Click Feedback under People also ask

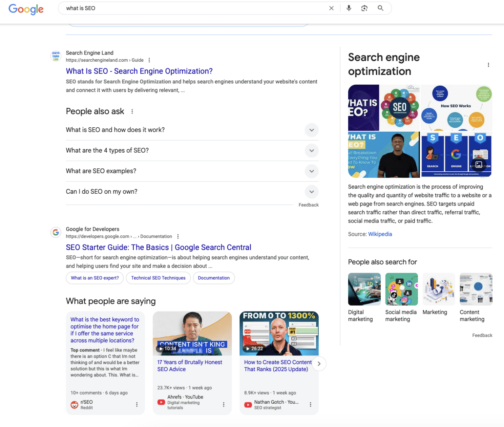pos(308,205)
